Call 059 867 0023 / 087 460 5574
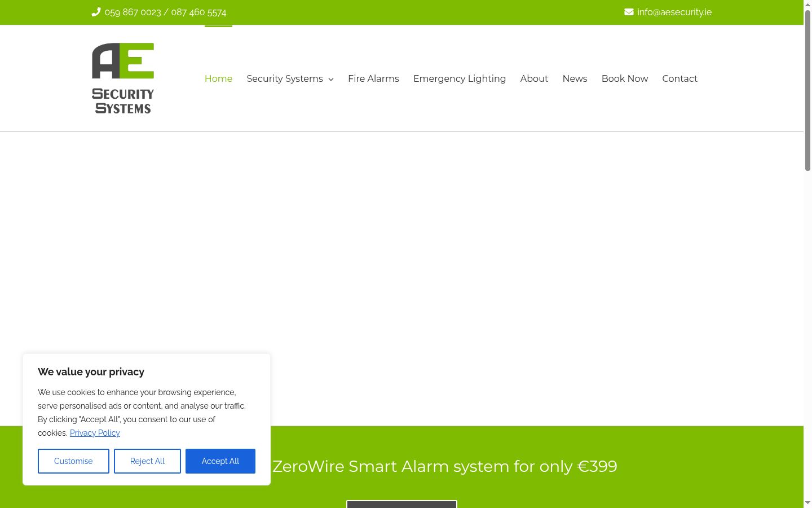812x508 pixels. (x=165, y=12)
